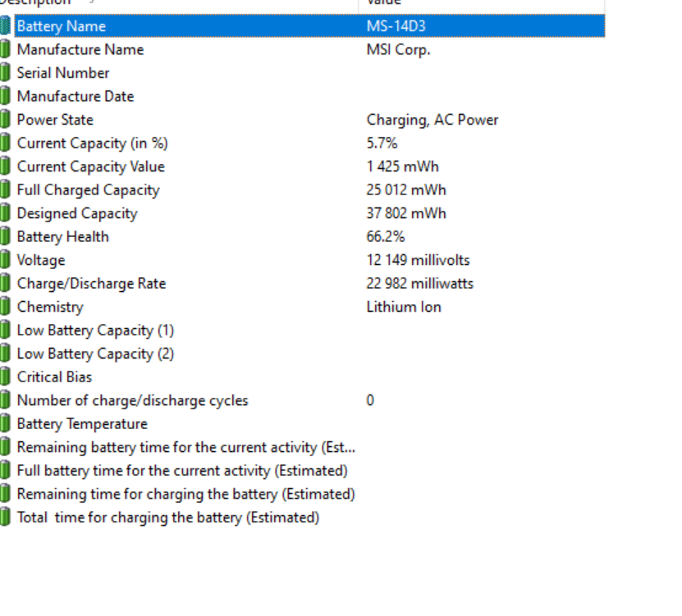Select the Voltage label
682x616 pixels.
[41, 260]
